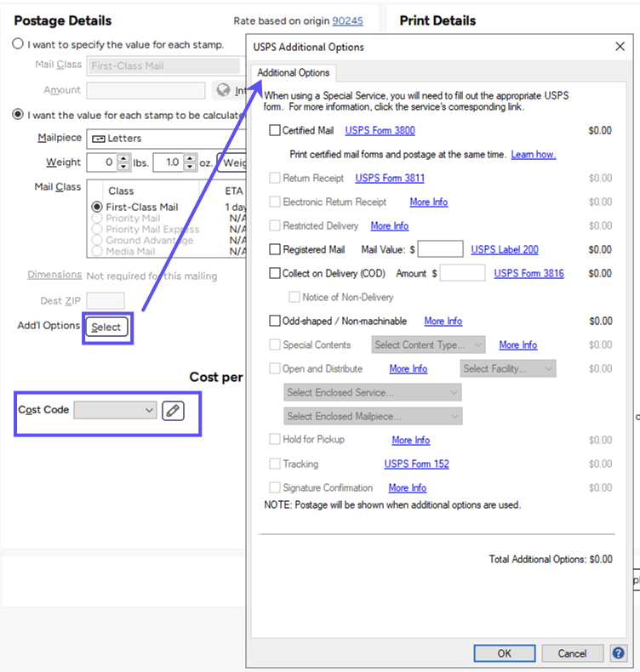
Task: Open the Select Content Type dropdown
Action: pyautogui.click(x=428, y=345)
